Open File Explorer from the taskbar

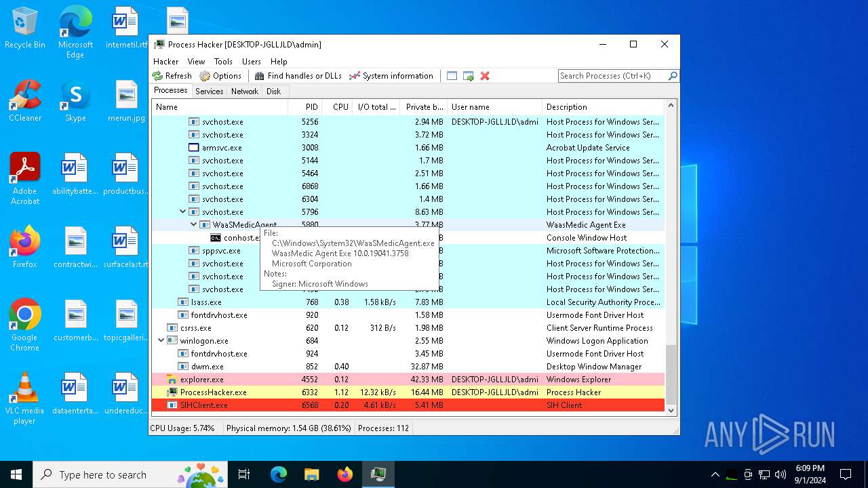311,474
